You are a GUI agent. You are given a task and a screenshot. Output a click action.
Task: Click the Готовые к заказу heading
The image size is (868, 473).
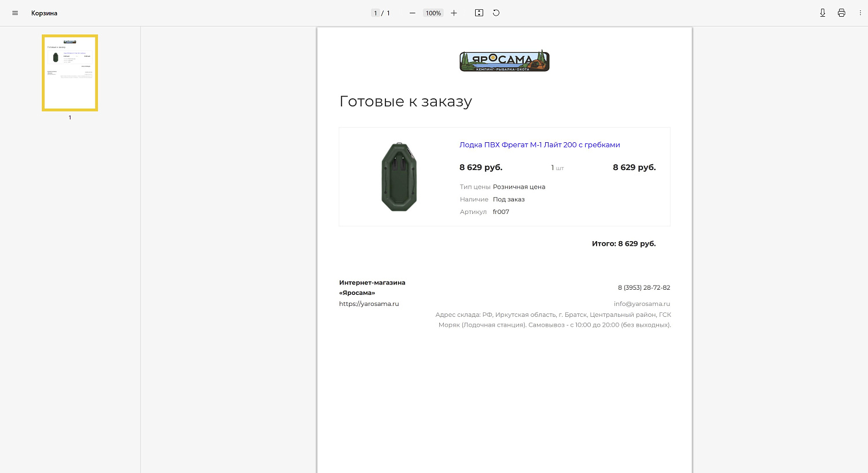tap(406, 101)
